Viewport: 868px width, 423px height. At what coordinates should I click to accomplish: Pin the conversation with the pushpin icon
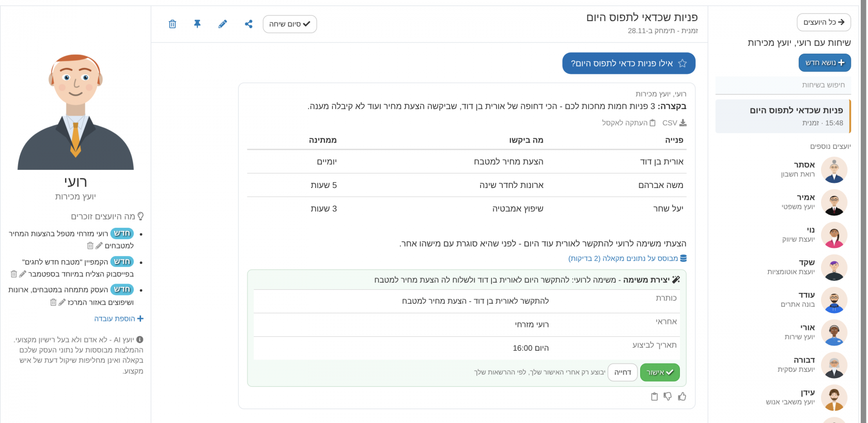pyautogui.click(x=197, y=24)
